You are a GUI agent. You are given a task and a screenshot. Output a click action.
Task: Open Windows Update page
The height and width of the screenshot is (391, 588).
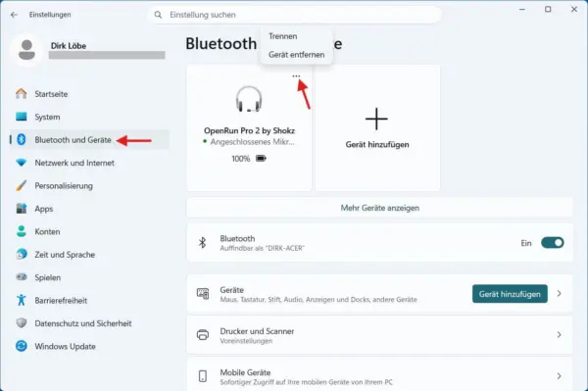[66, 346]
